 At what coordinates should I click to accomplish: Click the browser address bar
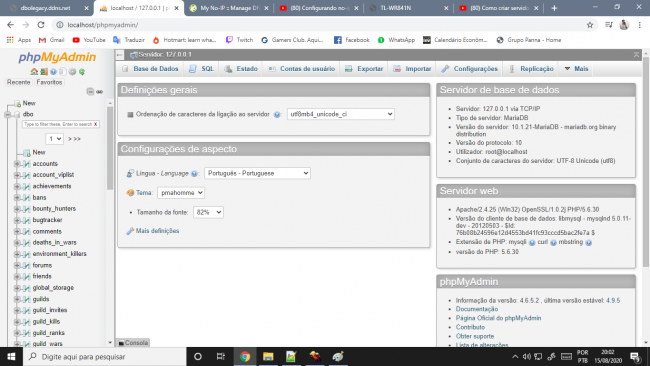323,25
